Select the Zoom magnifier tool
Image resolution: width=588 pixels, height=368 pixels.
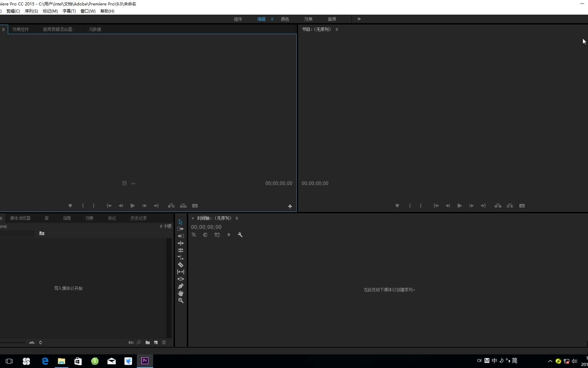click(181, 301)
